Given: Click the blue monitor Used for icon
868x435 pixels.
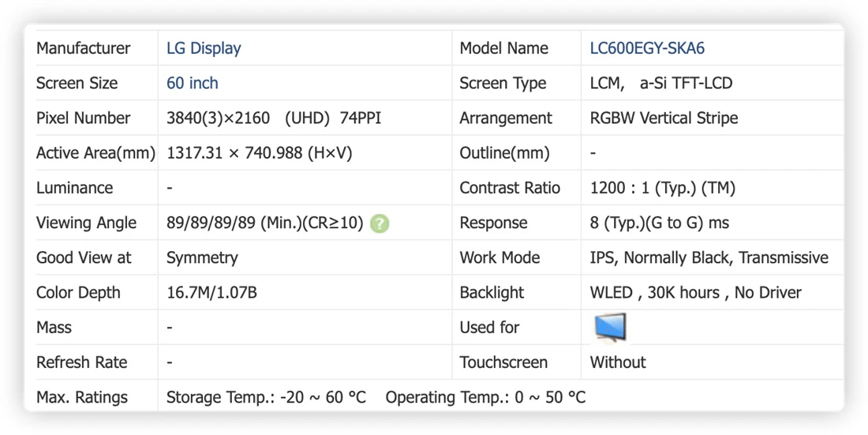Looking at the screenshot, I should (x=610, y=328).
